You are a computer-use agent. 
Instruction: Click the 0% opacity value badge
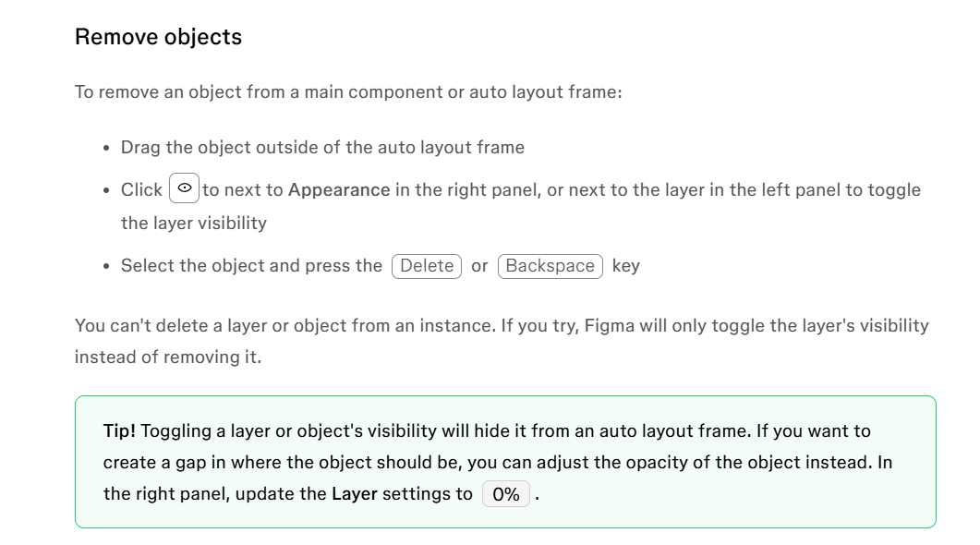[506, 494]
